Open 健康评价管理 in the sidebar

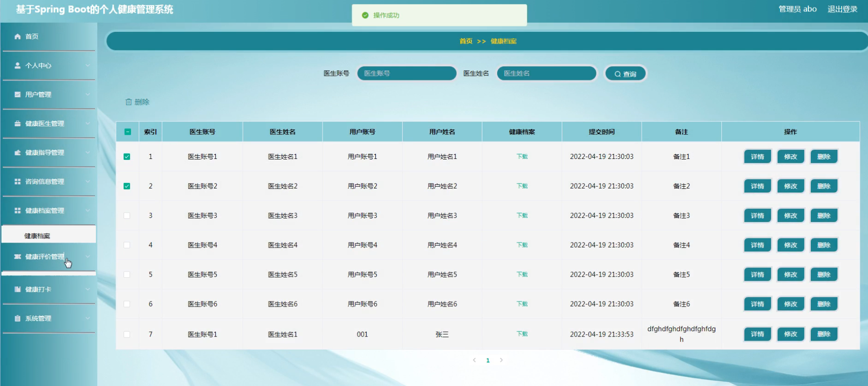(49, 257)
